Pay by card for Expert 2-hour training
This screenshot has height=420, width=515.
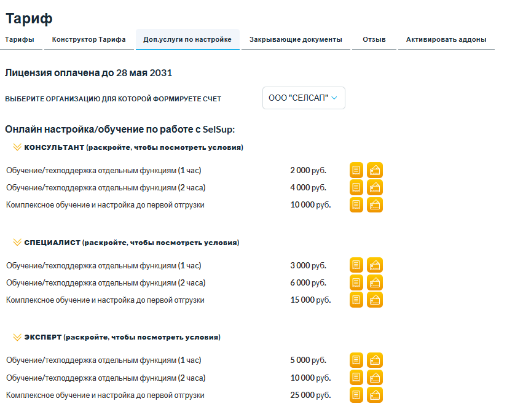[x=374, y=378]
